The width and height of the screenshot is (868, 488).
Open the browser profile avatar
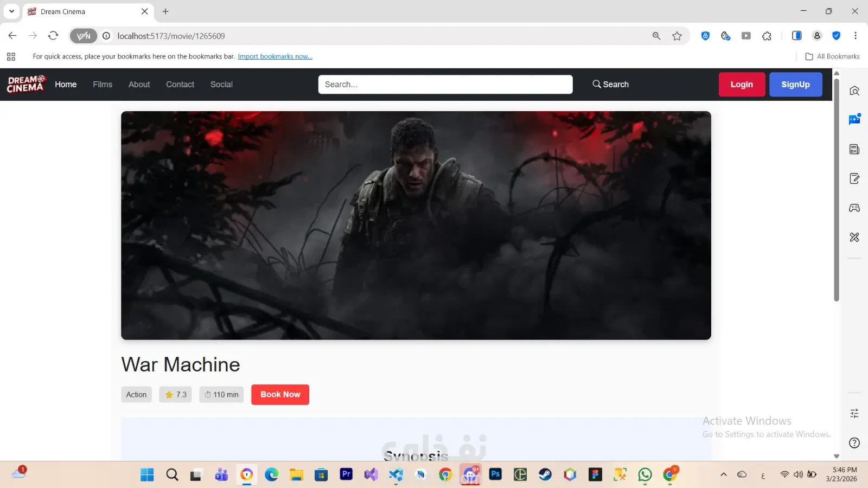pos(817,36)
